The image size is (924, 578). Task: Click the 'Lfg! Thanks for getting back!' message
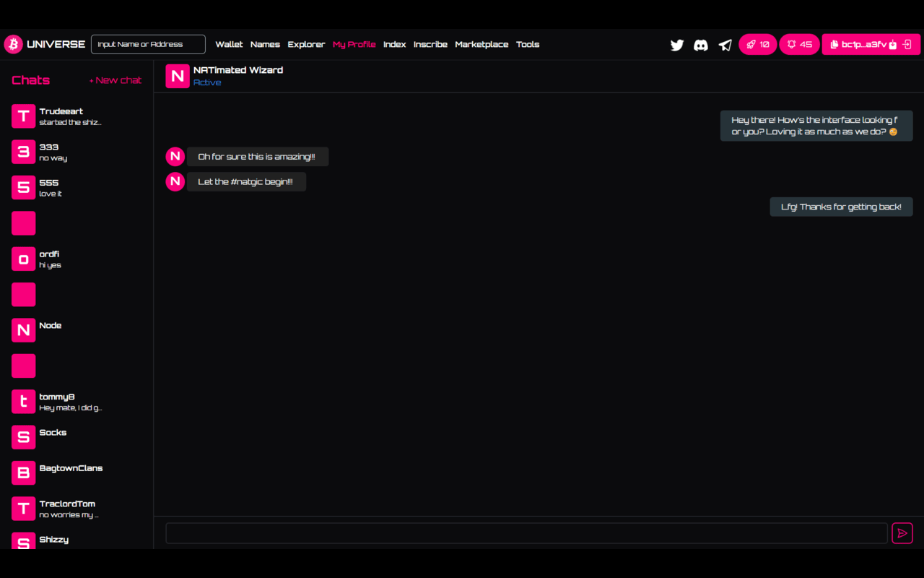tap(841, 207)
